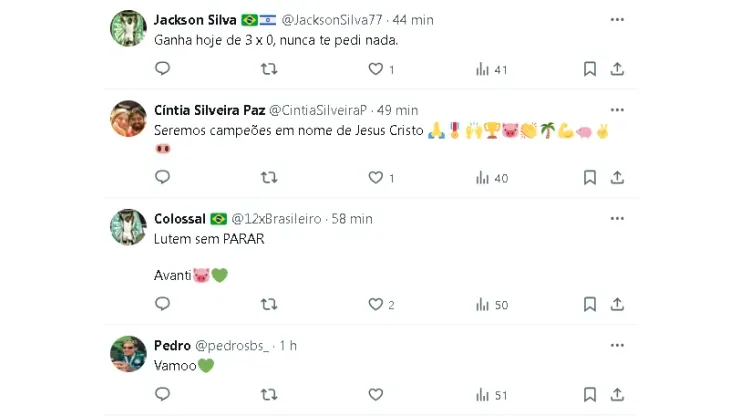The height and width of the screenshot is (416, 740).
Task: Bookmark Colossal's tweet
Action: 590,304
